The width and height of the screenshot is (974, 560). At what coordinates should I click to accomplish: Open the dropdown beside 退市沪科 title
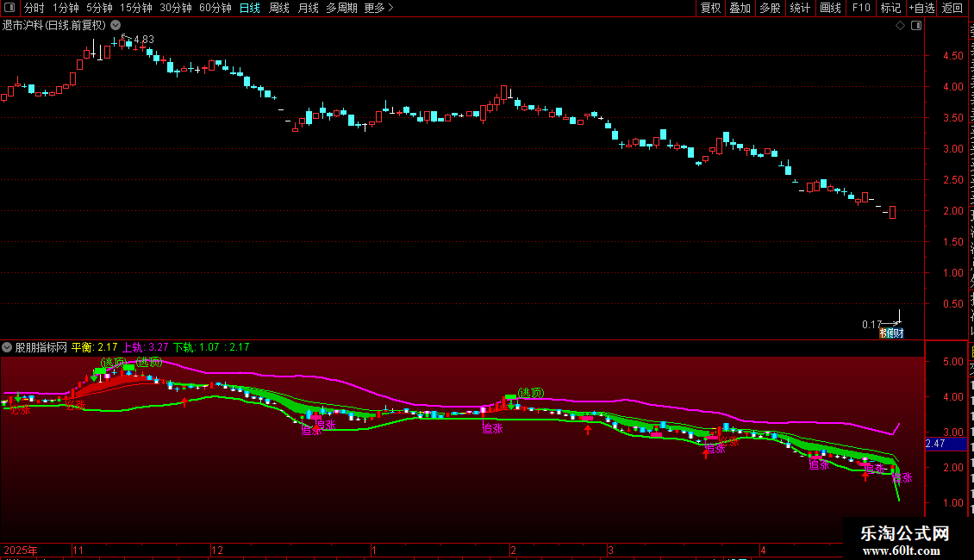(116, 25)
